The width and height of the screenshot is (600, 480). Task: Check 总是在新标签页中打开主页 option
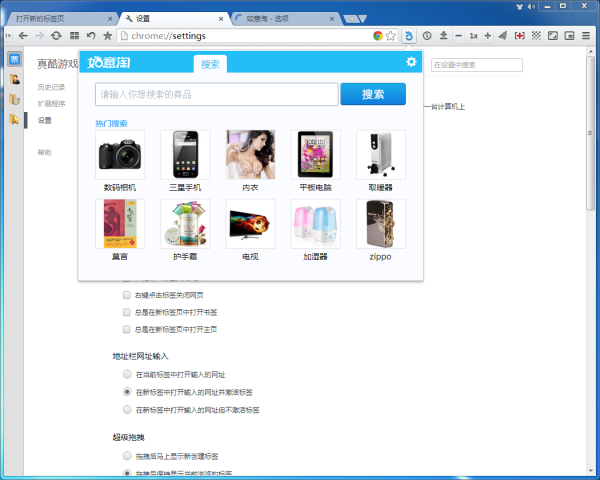pyautogui.click(x=127, y=329)
